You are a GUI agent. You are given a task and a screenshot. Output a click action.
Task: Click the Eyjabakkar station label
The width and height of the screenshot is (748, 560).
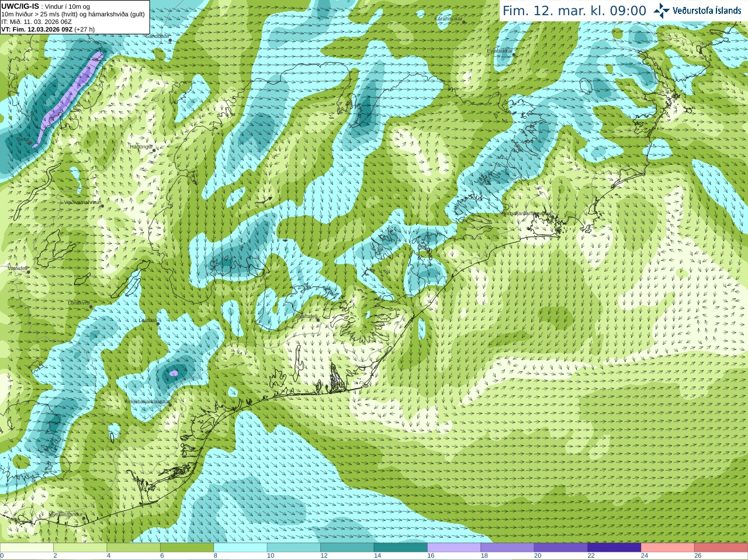(500, 51)
